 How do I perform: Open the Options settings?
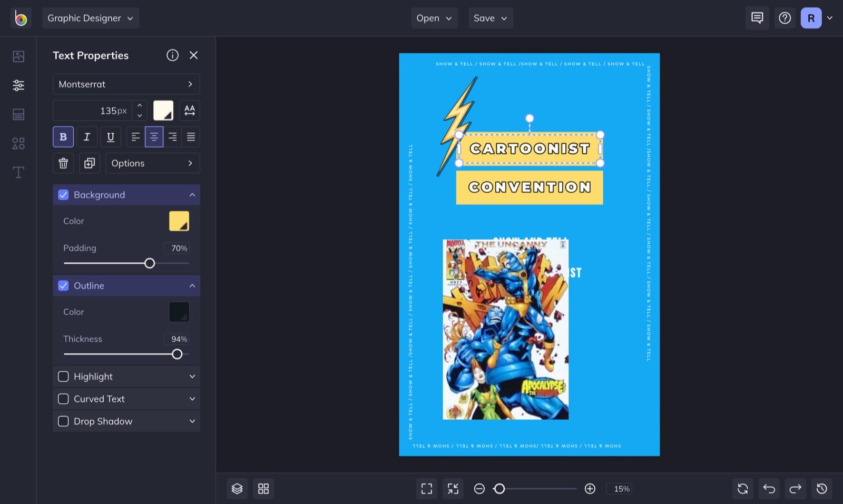152,163
